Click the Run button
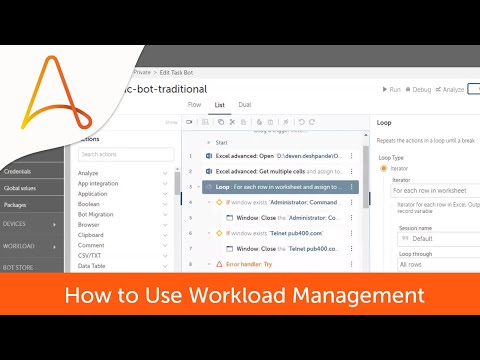 (x=391, y=89)
